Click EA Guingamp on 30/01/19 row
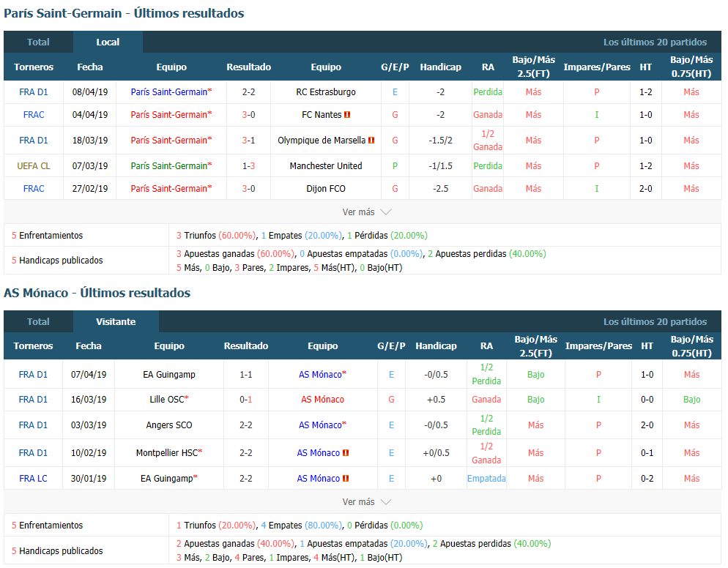Screen dimensions: 728x568 click(x=167, y=479)
